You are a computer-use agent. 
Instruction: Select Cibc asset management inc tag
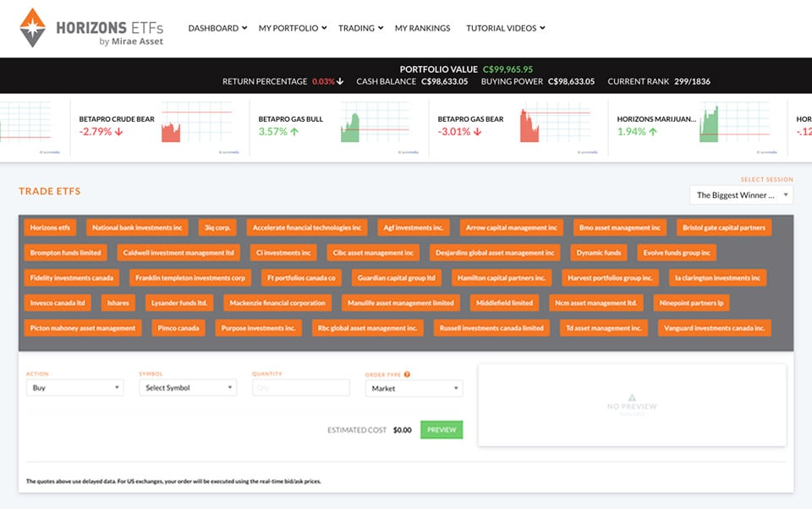point(373,253)
